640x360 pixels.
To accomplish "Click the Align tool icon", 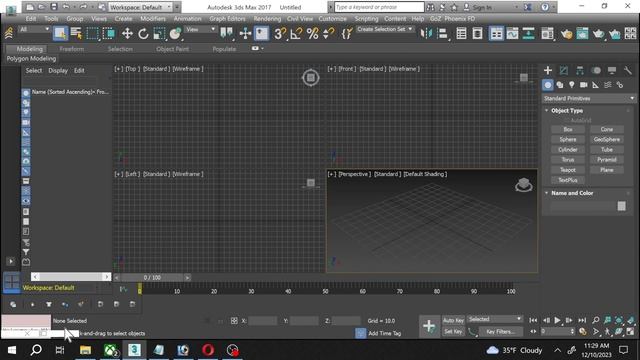I will [x=442, y=33].
